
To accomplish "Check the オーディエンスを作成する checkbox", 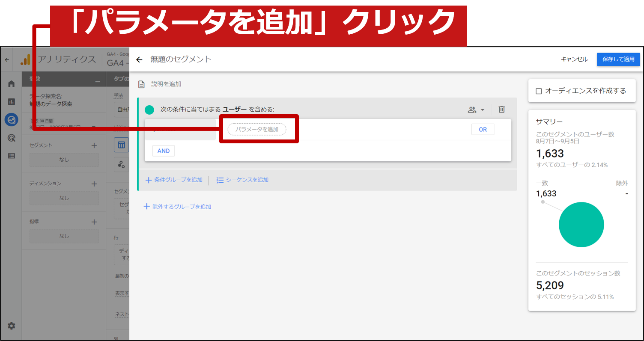I will [539, 91].
